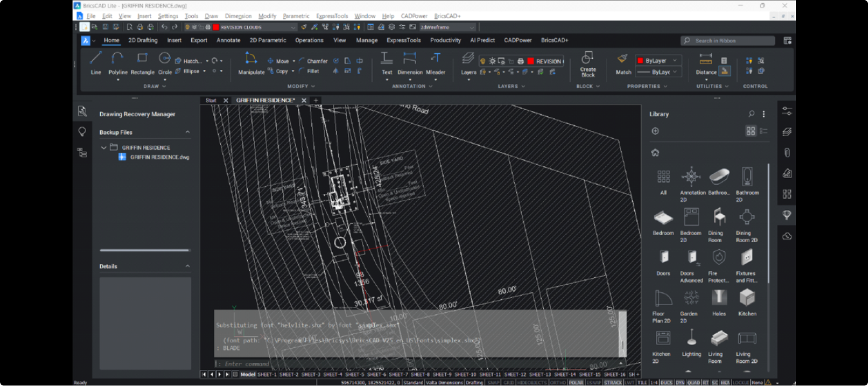The width and height of the screenshot is (868, 386).
Task: Expand the 2dWireframe visual style dropdown
Action: 472,28
